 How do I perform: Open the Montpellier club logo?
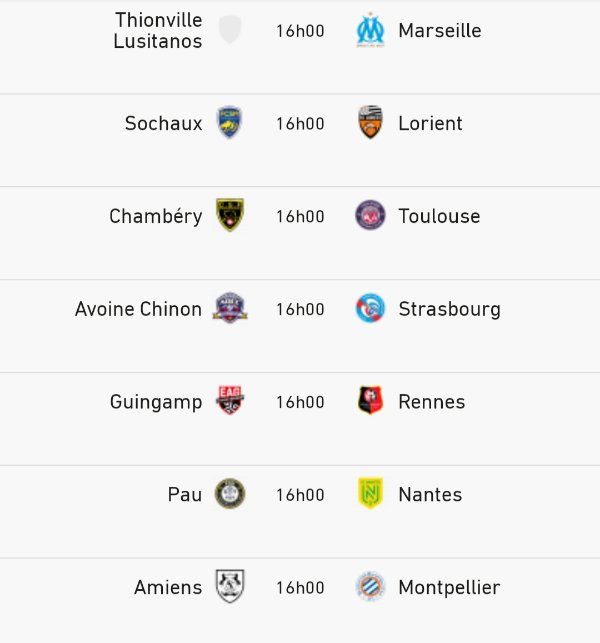coord(370,586)
